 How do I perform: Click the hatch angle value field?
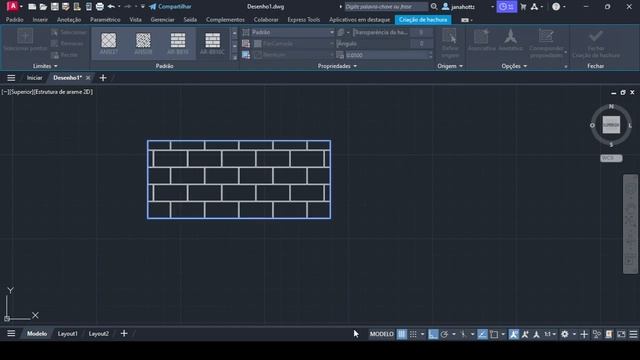coord(421,43)
